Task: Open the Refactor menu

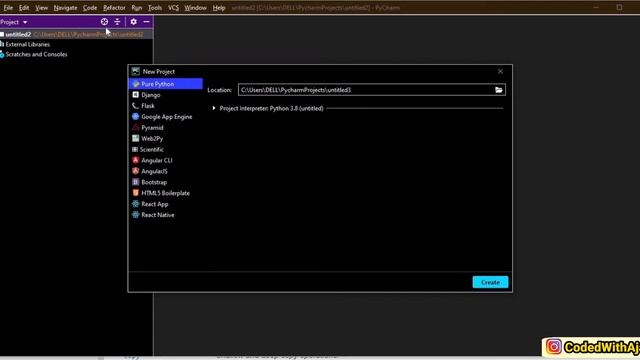Action: coord(114,8)
